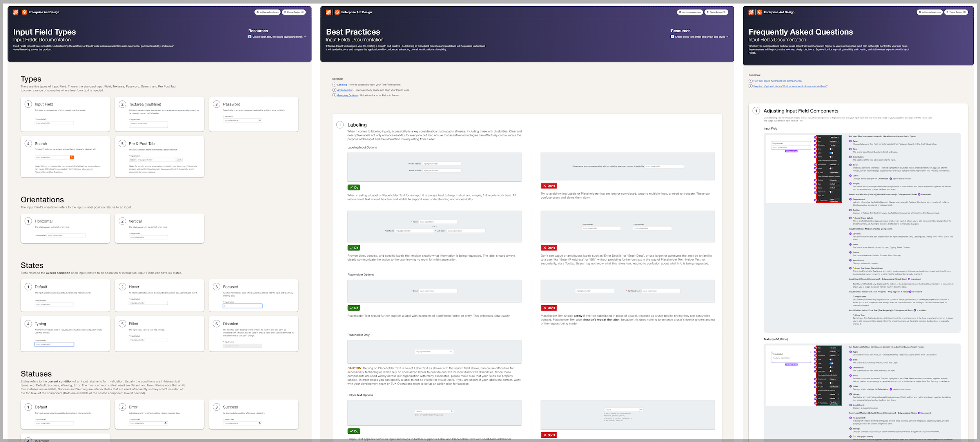The height and width of the screenshot is (442, 980).
Task: Toggle Input Count switch in Textarea properties panel
Action: click(831, 371)
